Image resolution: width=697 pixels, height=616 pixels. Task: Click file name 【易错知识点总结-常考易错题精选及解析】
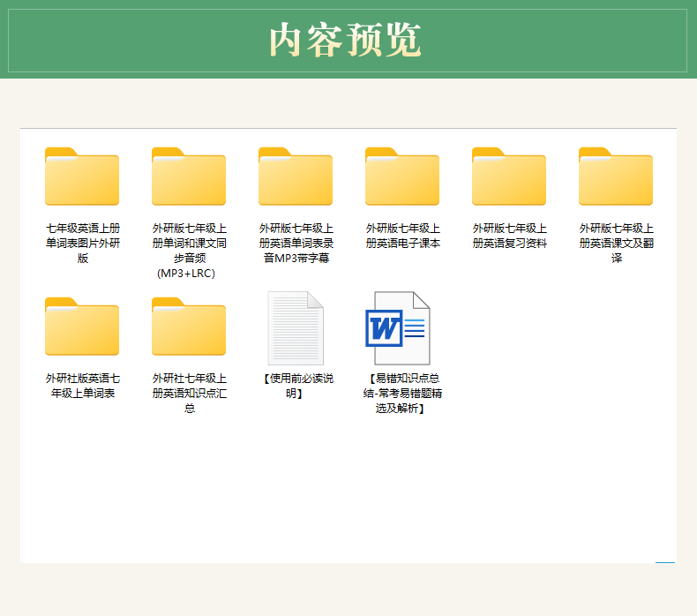(402, 393)
